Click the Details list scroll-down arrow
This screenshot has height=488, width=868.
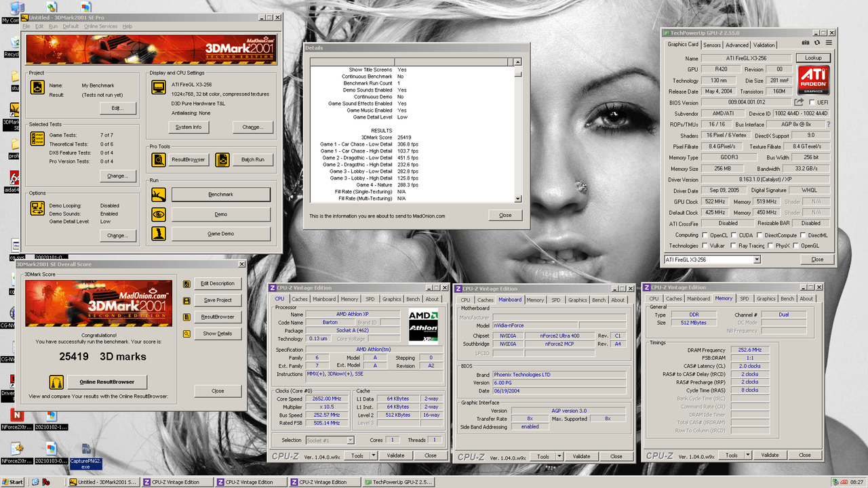pyautogui.click(x=518, y=199)
